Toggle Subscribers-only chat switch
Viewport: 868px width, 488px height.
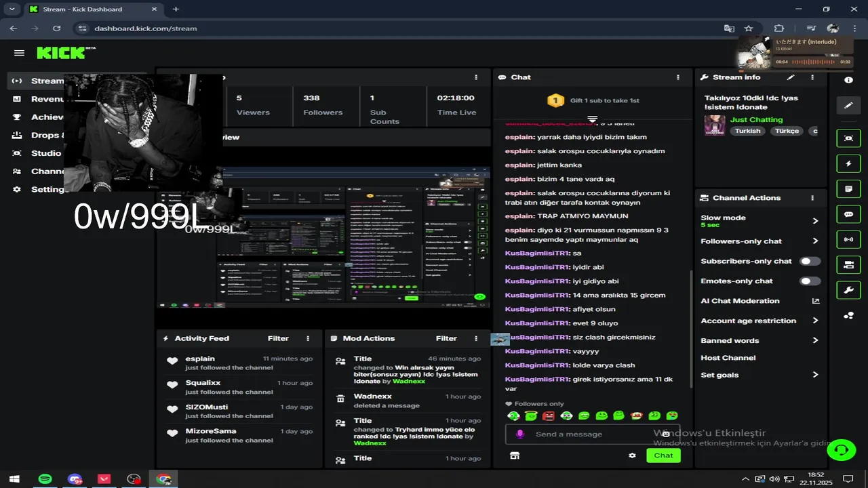click(x=810, y=261)
